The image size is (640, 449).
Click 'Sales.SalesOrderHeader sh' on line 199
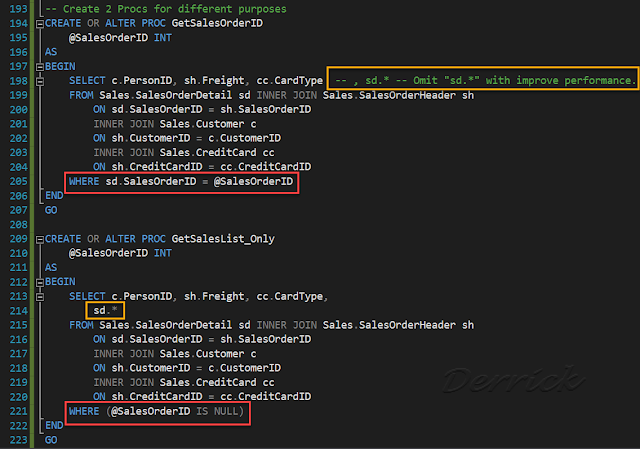click(398, 95)
